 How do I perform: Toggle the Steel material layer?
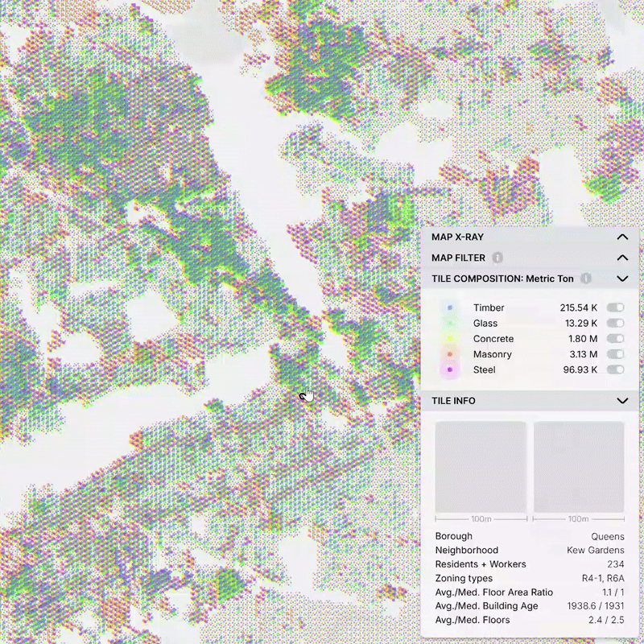click(x=616, y=369)
